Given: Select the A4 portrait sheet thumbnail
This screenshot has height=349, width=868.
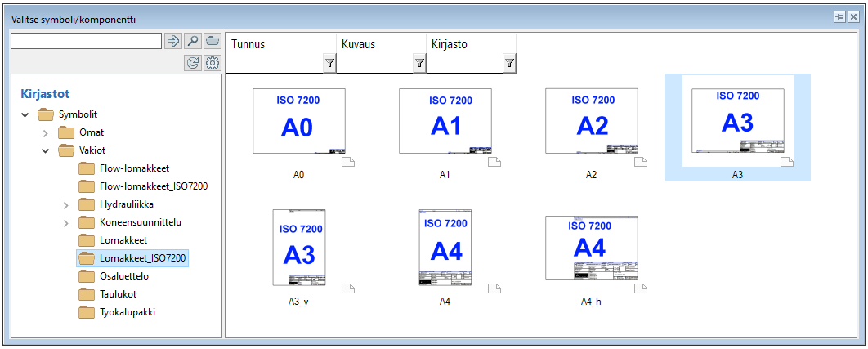Looking at the screenshot, I should tap(445, 247).
